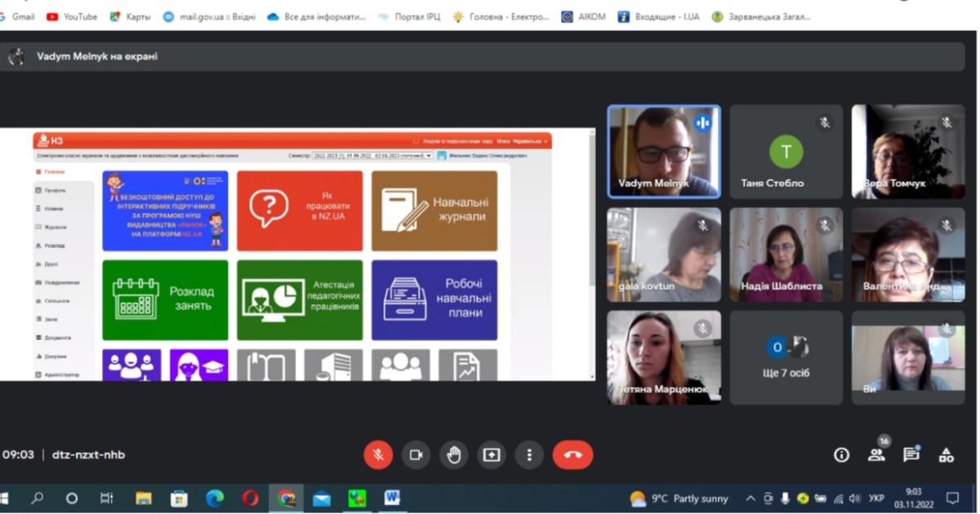Image resolution: width=980 pixels, height=514 pixels.
Task: Show hidden system tray icons
Action: point(751,498)
